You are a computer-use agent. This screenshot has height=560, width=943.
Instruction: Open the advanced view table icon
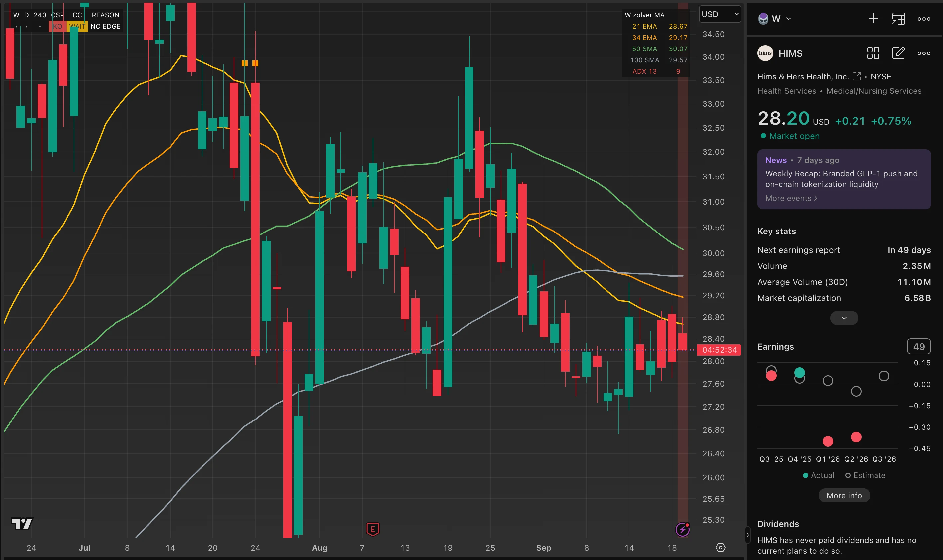click(898, 19)
